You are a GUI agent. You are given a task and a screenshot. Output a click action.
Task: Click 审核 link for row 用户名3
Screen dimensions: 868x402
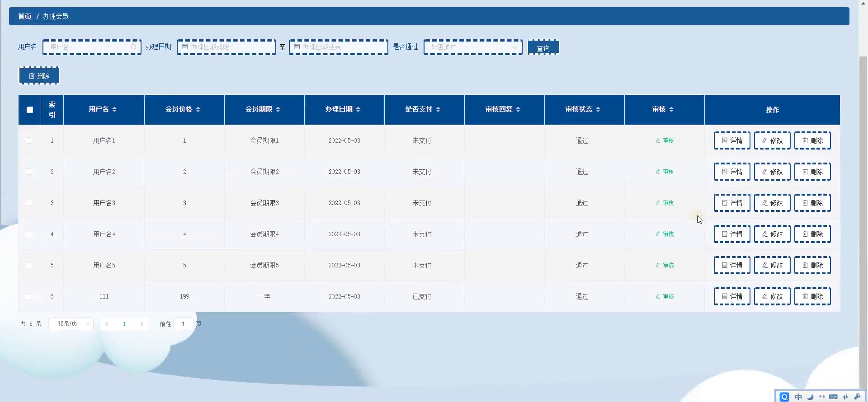tap(665, 203)
